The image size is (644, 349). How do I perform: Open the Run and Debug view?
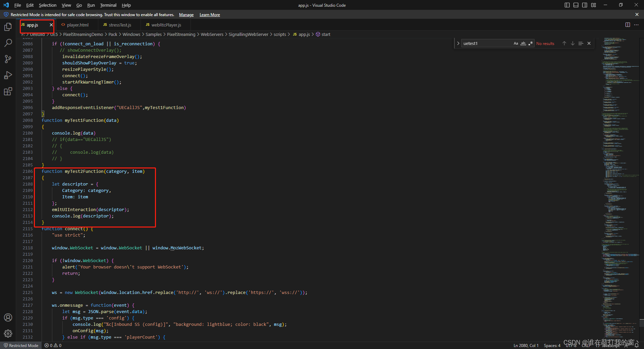pyautogui.click(x=8, y=75)
